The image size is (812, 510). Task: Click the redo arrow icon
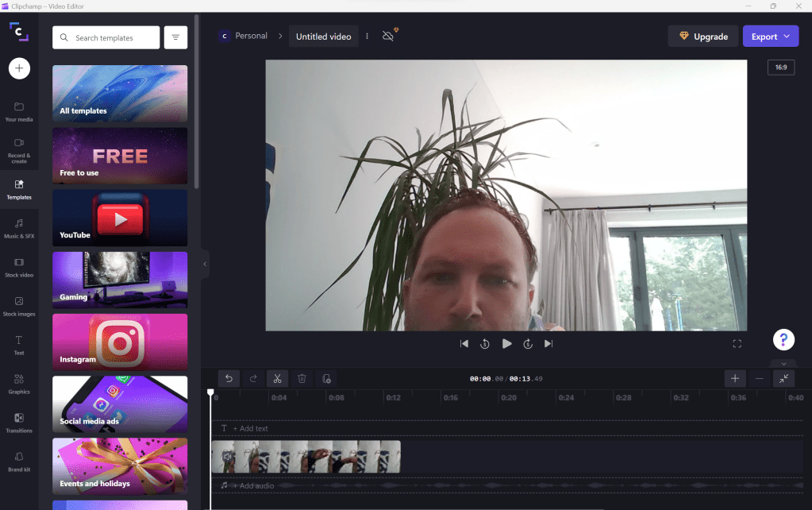tap(253, 379)
